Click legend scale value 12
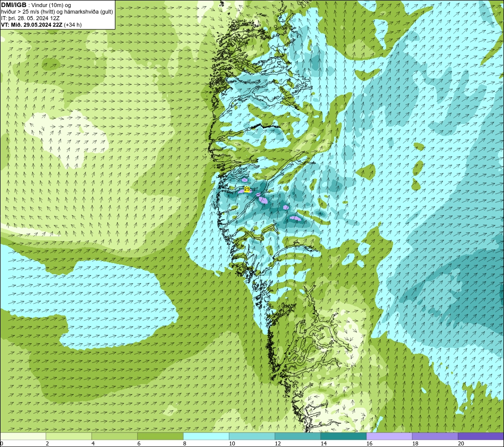Image resolution: width=504 pixels, height=447 pixels. pyautogui.click(x=278, y=443)
